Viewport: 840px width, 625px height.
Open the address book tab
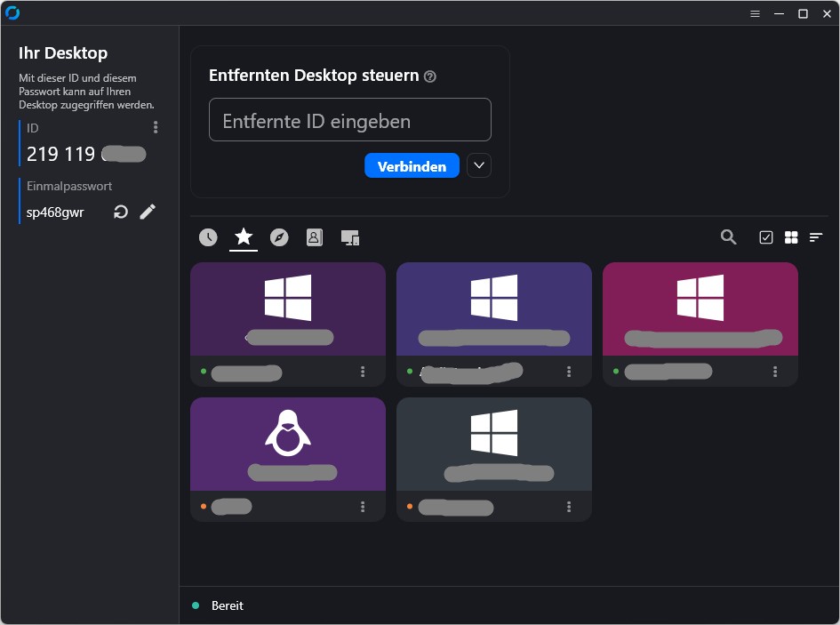pyautogui.click(x=315, y=236)
